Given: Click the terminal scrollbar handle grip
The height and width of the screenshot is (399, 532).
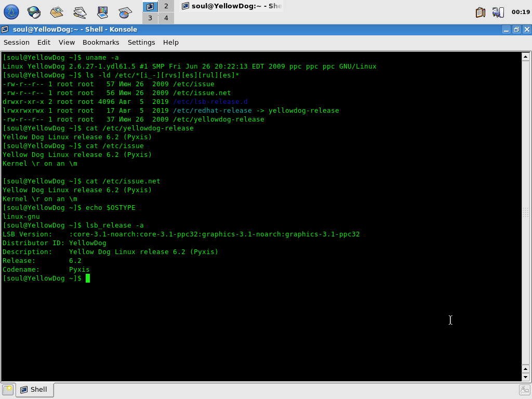Looking at the screenshot, I should [x=526, y=212].
